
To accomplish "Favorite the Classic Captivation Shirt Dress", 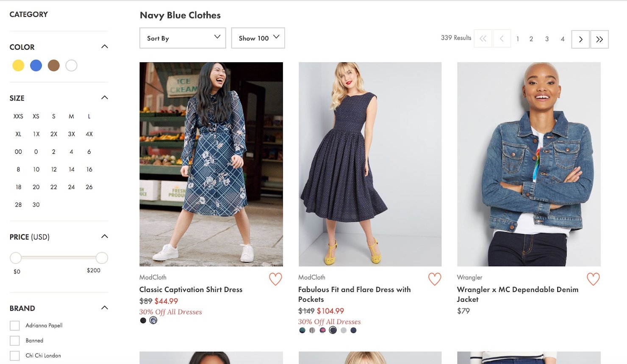I will 275,279.
